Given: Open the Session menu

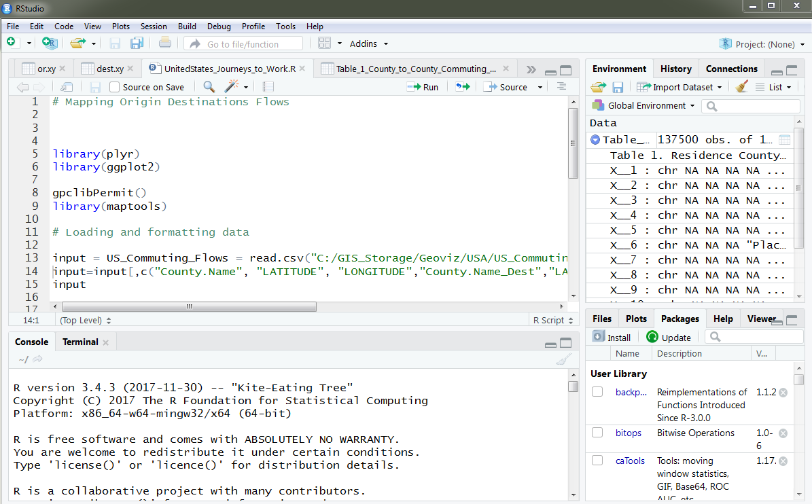Looking at the screenshot, I should [x=154, y=26].
